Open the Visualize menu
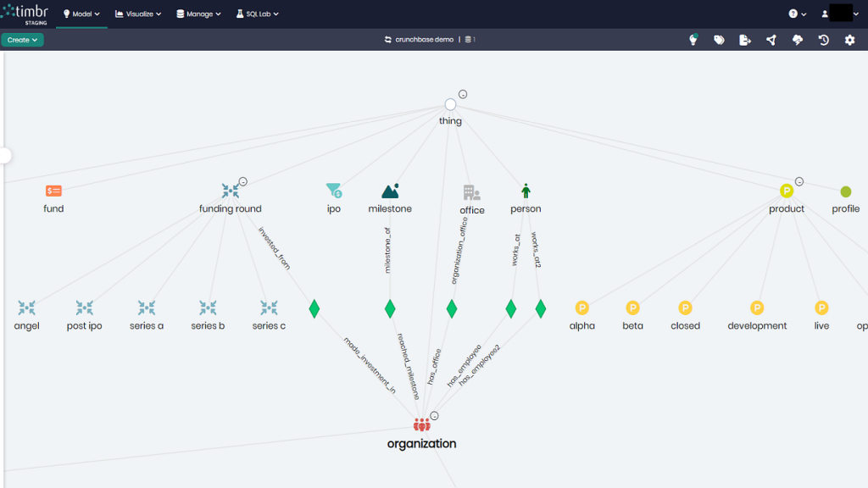The width and height of the screenshot is (868, 488). click(138, 14)
